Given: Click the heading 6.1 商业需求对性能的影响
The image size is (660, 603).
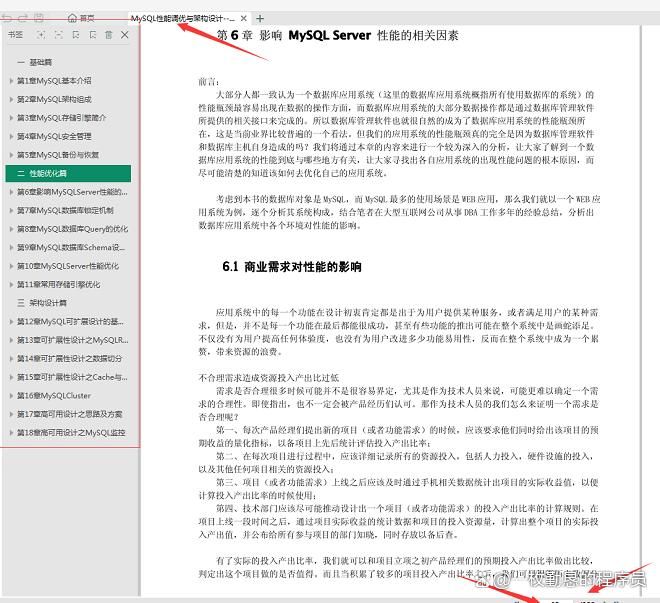Looking at the screenshot, I should (292, 266).
